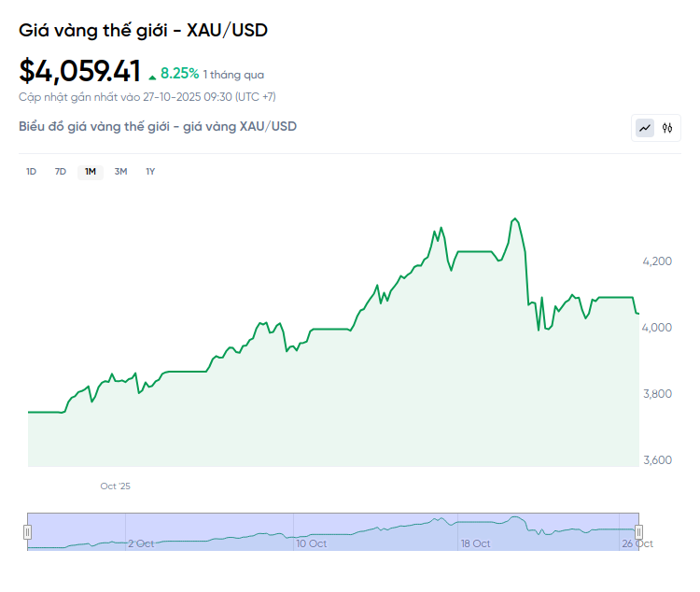Click the left range navigator handle

coord(28,531)
